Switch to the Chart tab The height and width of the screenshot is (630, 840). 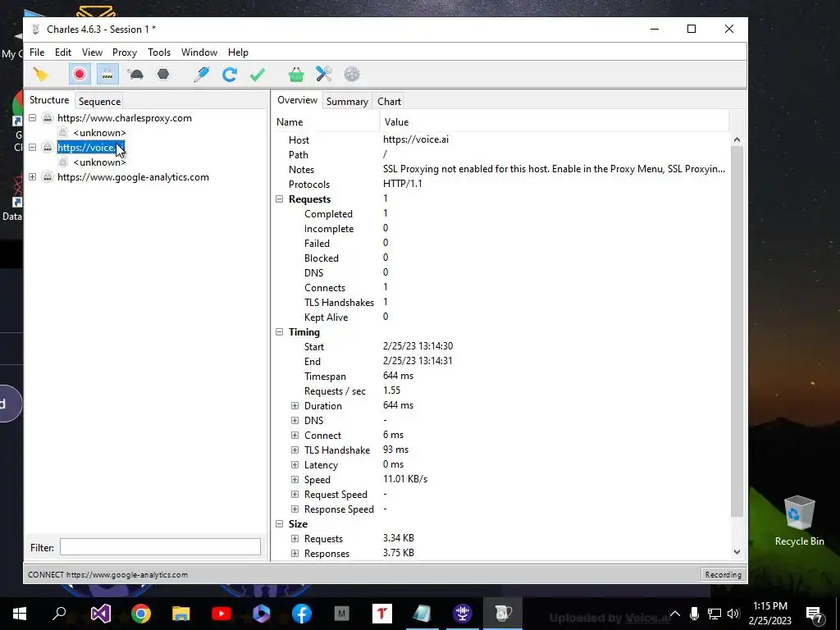(x=389, y=101)
